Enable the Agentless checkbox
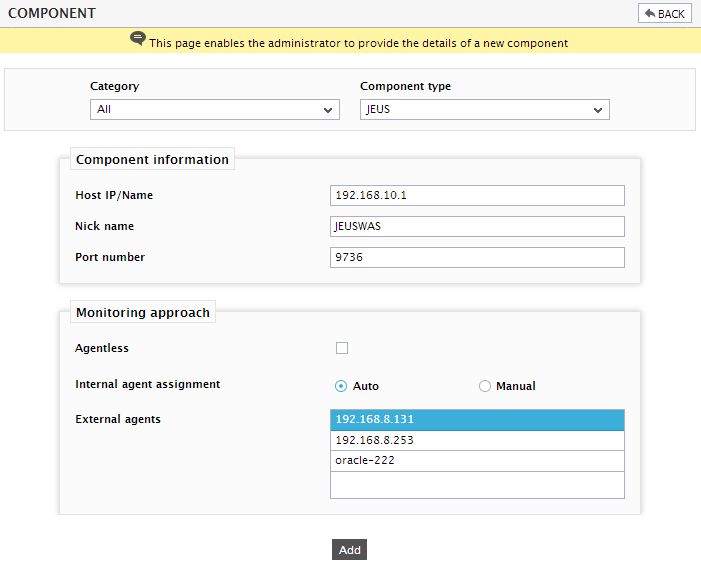The image size is (701, 565). pyautogui.click(x=342, y=348)
